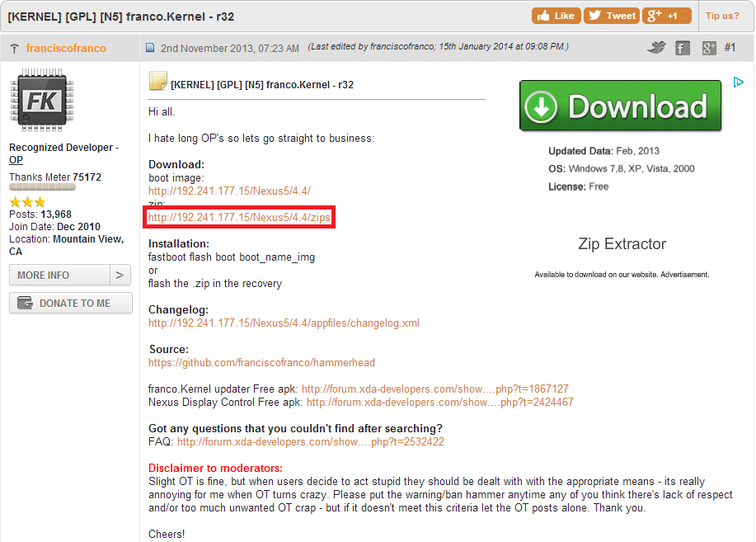Click the 'License: Free' ad text

coord(578,186)
